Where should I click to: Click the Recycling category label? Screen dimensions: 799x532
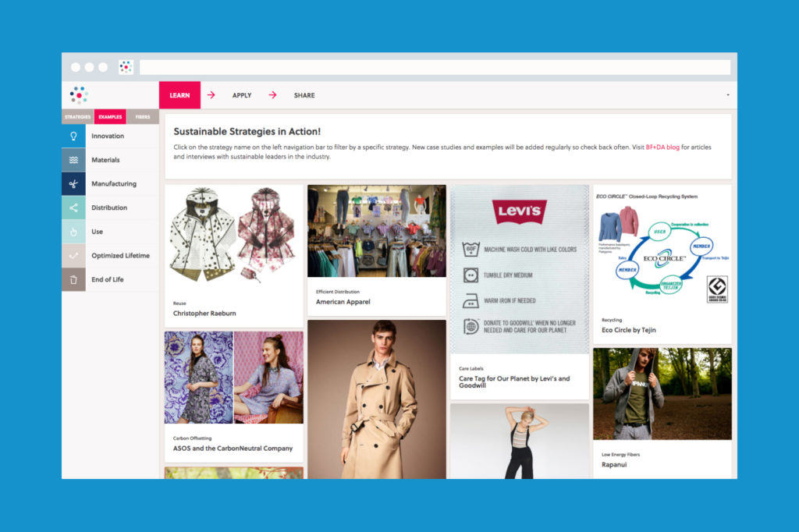[612, 320]
